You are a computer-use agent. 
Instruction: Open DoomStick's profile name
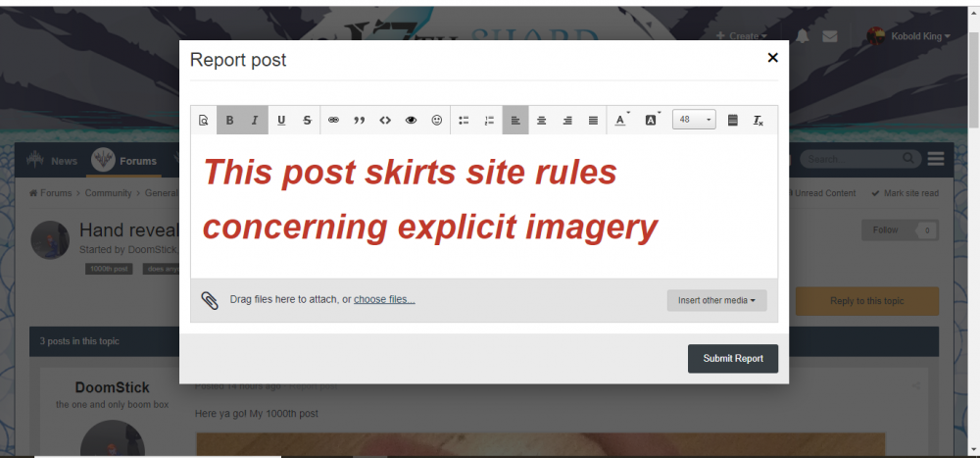113,387
